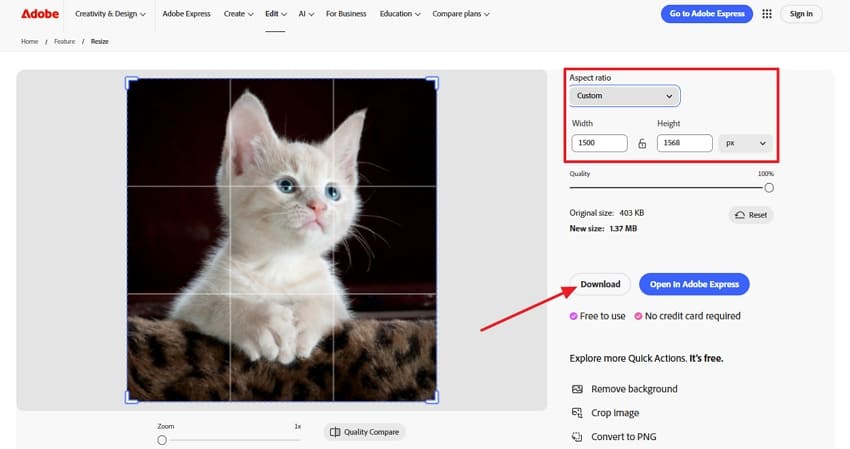Click Go to Adobe Express button
The image size is (850, 449).
[707, 14]
